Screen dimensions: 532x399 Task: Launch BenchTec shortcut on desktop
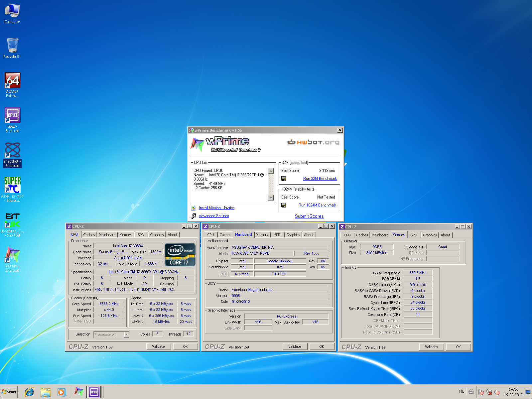pyautogui.click(x=12, y=224)
